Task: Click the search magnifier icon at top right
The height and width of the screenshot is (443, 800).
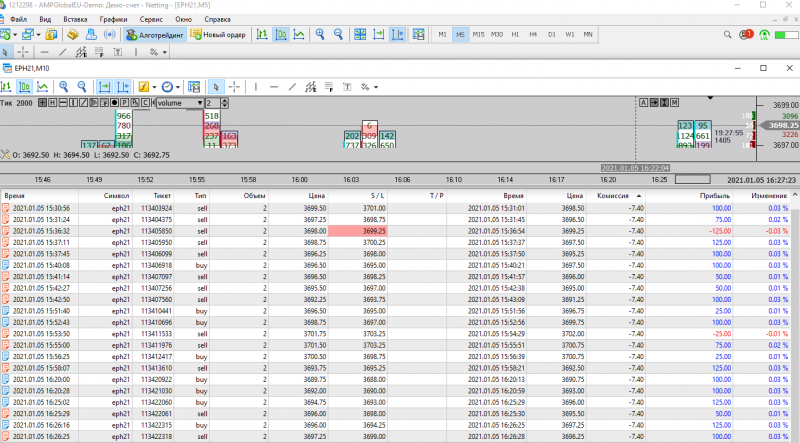Action: pyautogui.click(x=729, y=34)
